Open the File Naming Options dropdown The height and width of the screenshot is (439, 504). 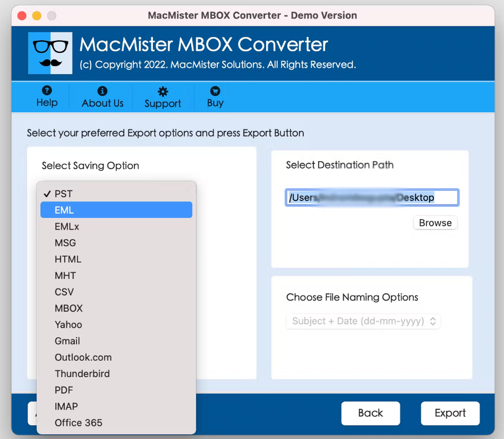tap(363, 321)
